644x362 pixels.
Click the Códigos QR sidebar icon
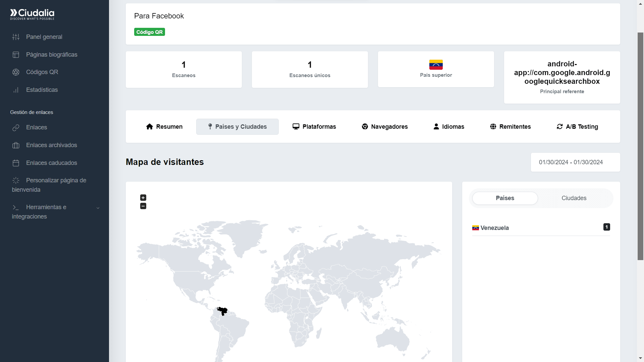[x=16, y=72]
